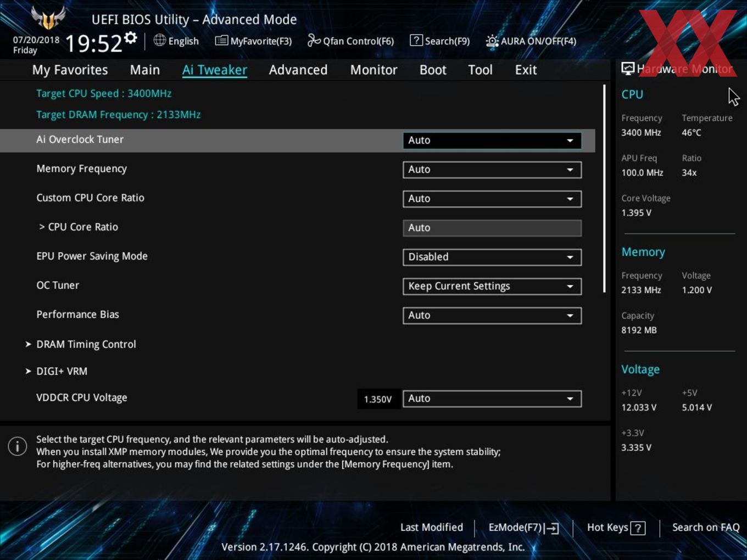Screen dimensions: 747x560
Task: Click the 46°C temperature value
Action: pos(692,132)
